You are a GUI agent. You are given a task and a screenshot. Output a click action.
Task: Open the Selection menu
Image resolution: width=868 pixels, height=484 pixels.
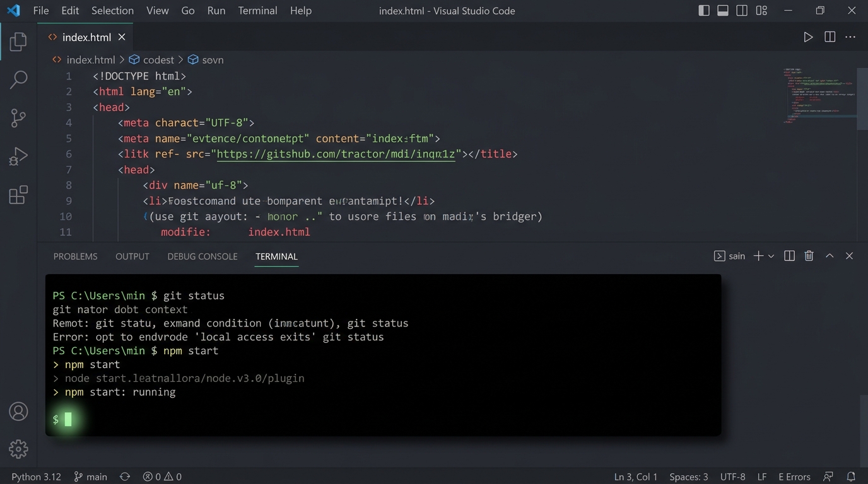point(112,11)
